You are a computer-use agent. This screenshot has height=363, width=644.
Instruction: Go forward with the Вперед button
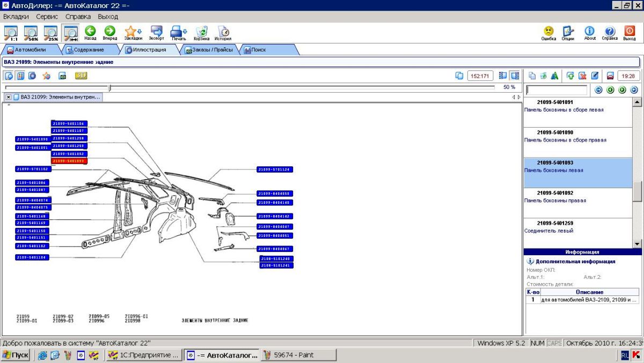click(x=109, y=33)
